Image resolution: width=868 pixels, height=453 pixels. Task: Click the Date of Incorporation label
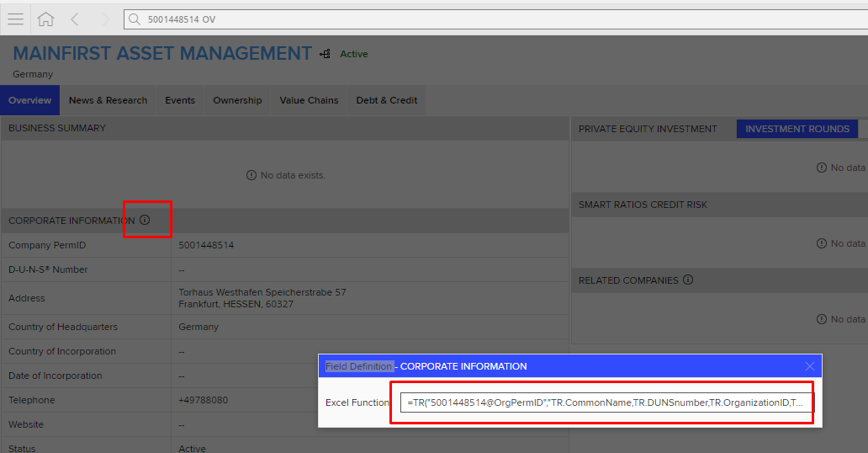point(56,376)
